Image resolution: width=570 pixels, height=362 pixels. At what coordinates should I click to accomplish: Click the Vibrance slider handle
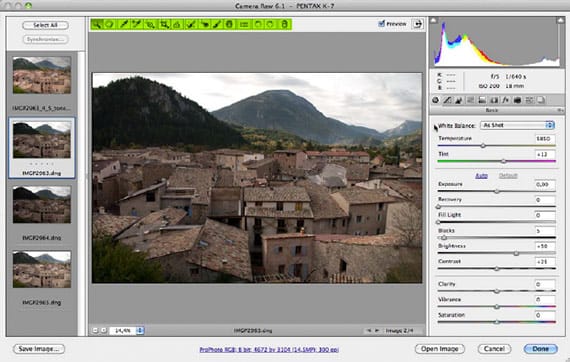click(x=497, y=307)
